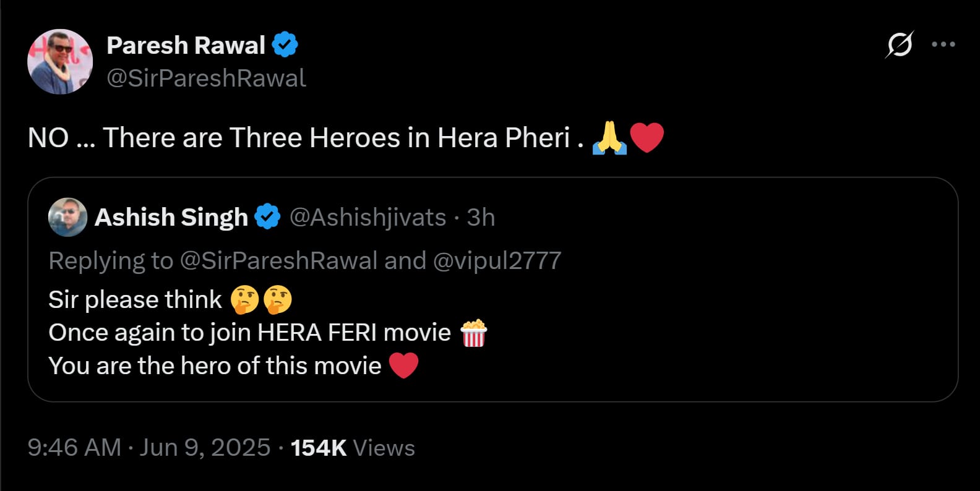Open the three-dot More options menu
980x491 pixels.
pyautogui.click(x=943, y=45)
